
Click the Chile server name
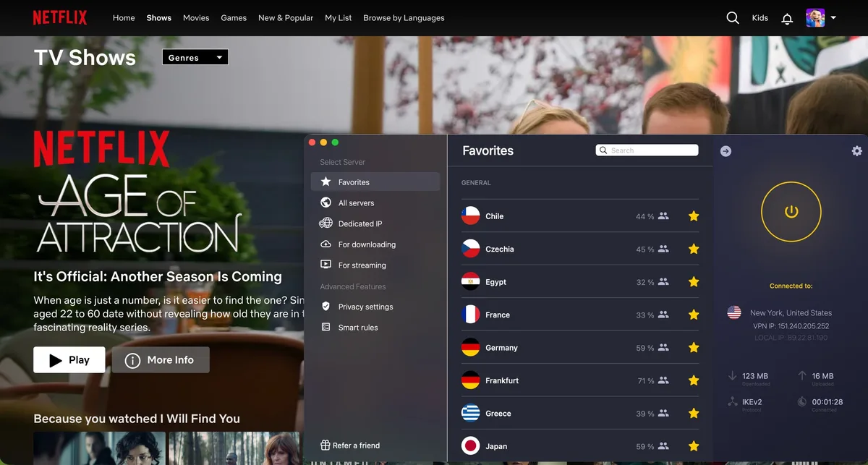tap(495, 216)
